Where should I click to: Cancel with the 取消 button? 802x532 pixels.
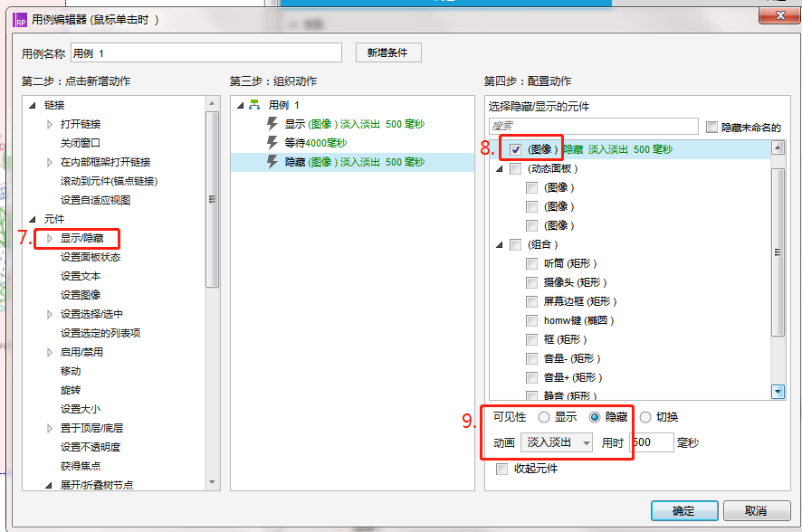point(757,510)
